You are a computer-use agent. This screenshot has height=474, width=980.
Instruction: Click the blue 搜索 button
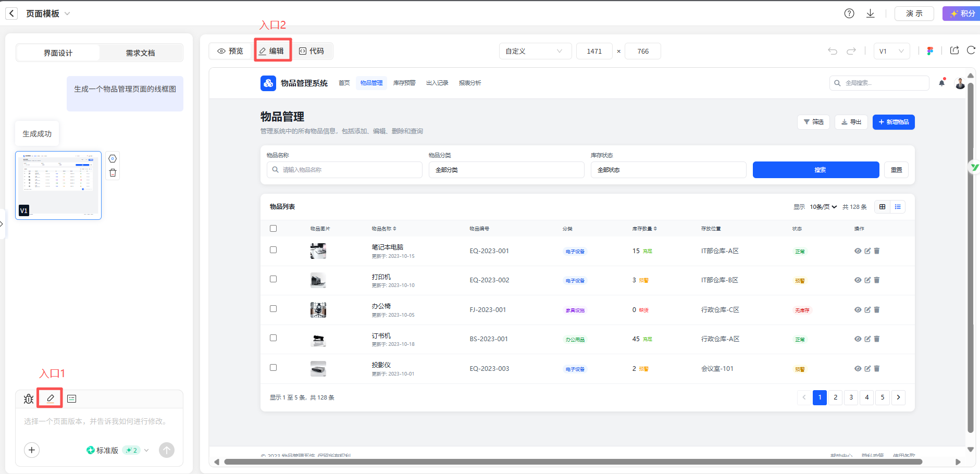coord(815,170)
